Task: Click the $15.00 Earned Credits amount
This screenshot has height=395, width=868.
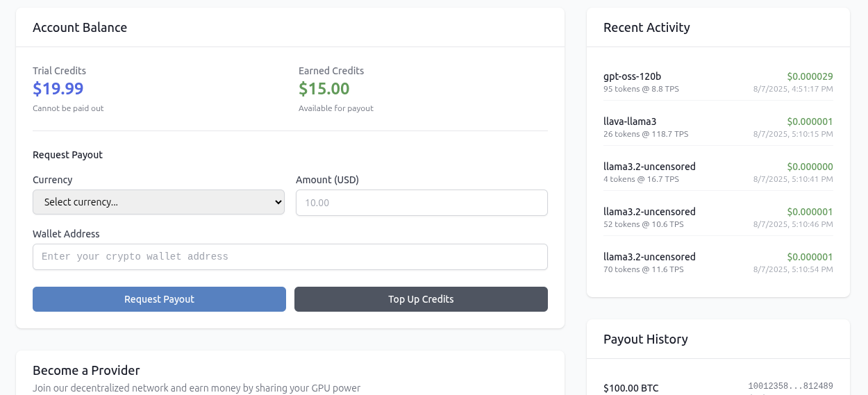Action: tap(324, 89)
